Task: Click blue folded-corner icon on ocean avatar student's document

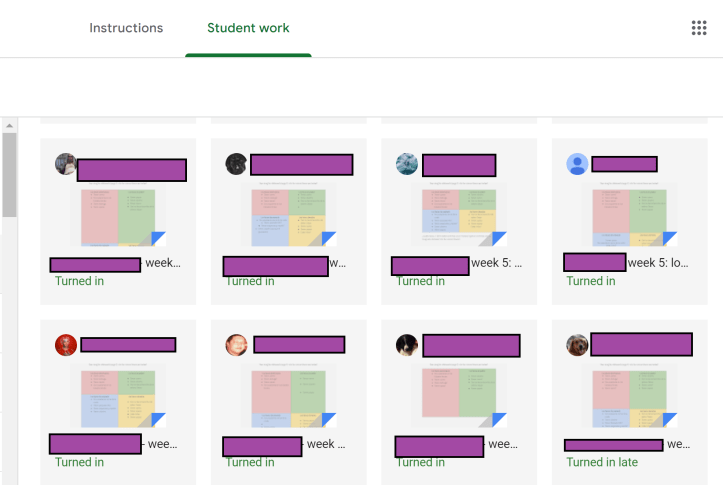Action: 498,238
